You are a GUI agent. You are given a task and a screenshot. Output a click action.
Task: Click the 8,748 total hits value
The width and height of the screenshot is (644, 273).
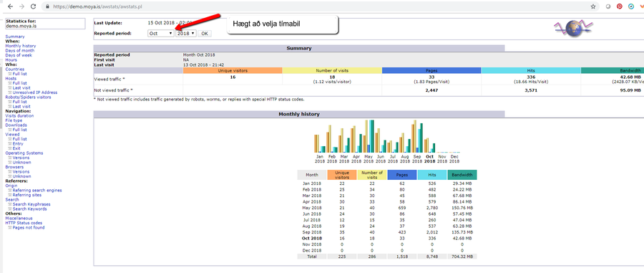432,256
